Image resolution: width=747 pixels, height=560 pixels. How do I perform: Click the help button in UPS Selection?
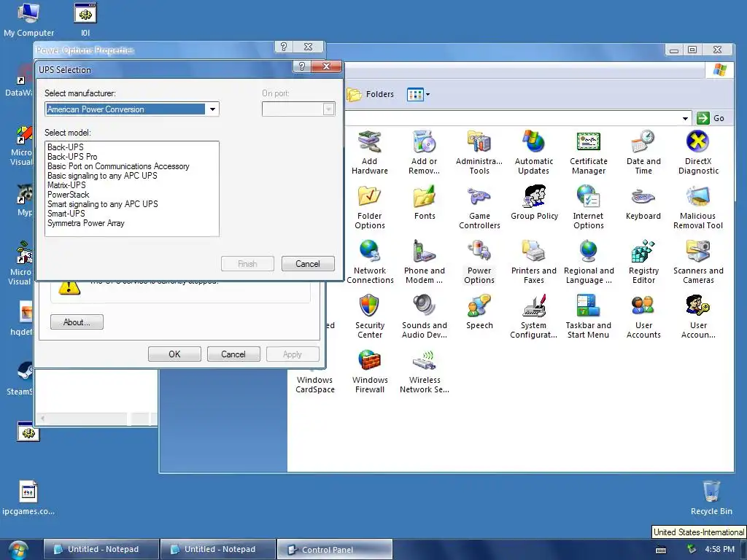pos(301,66)
